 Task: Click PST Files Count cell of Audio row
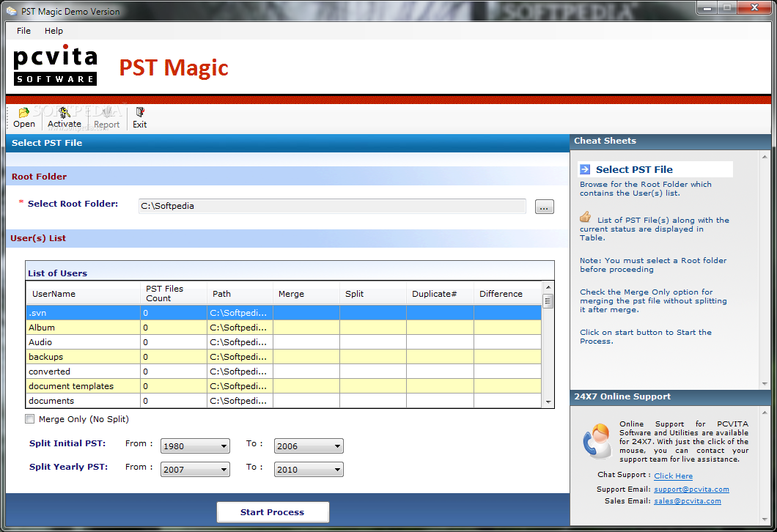coord(174,342)
